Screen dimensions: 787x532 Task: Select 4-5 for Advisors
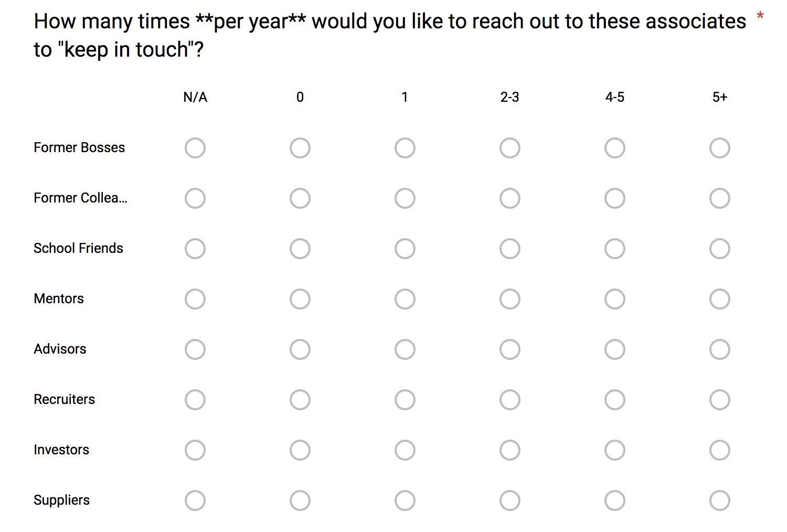pos(615,349)
